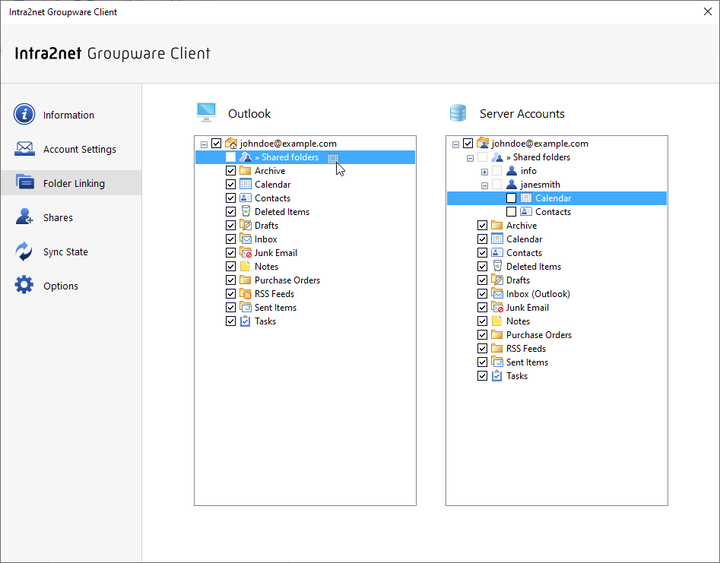
Task: Check janesmith's Calendar checkbox
Action: click(x=511, y=198)
